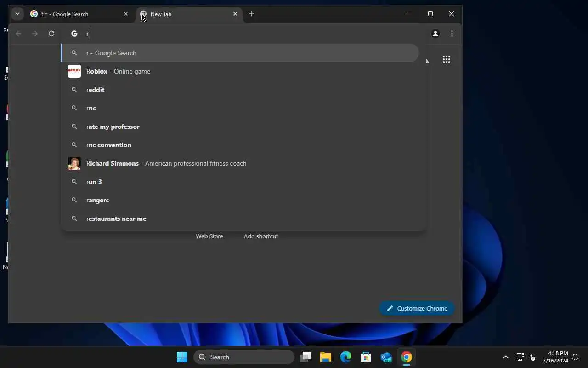Open the Web Store shortcut

coord(209,236)
